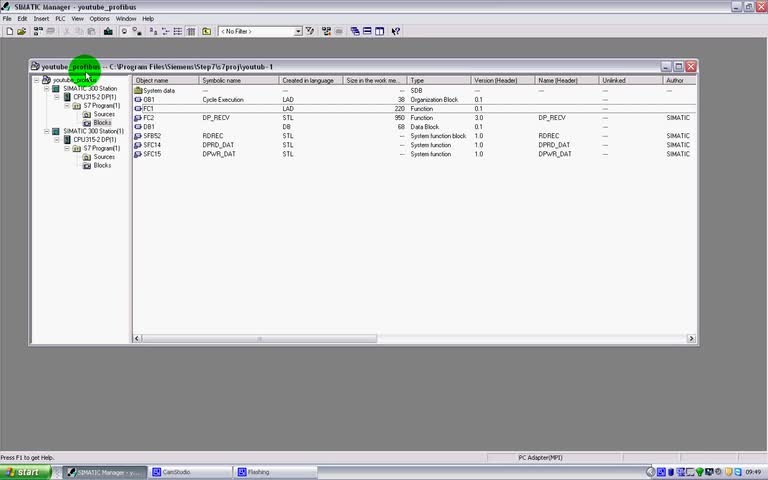
Task: Open the Options menu
Action: (x=99, y=19)
